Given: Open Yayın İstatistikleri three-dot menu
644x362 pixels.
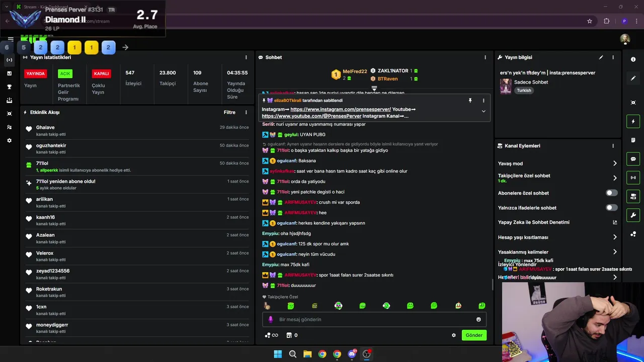Looking at the screenshot, I should point(246,57).
